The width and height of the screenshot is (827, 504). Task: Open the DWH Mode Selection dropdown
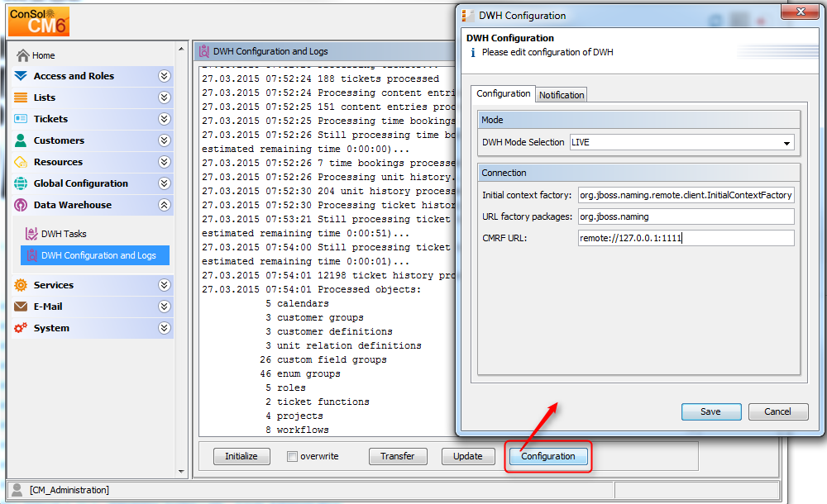(786, 142)
